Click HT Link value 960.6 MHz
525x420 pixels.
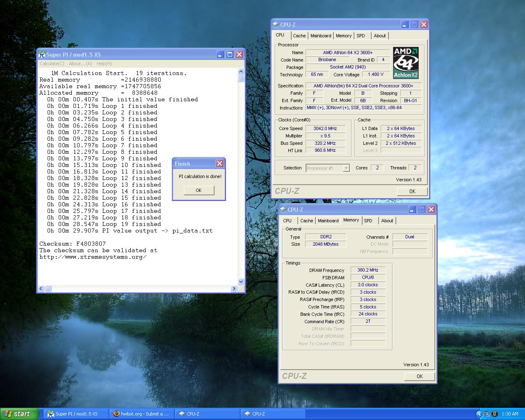click(x=325, y=150)
